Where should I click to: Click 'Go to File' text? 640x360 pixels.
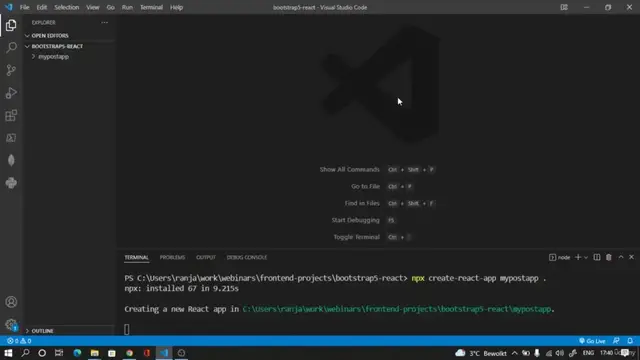(x=365, y=186)
